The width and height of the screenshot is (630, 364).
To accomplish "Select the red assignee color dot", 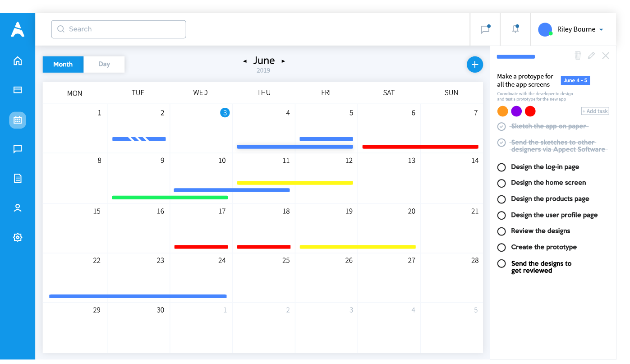I will tap(530, 111).
